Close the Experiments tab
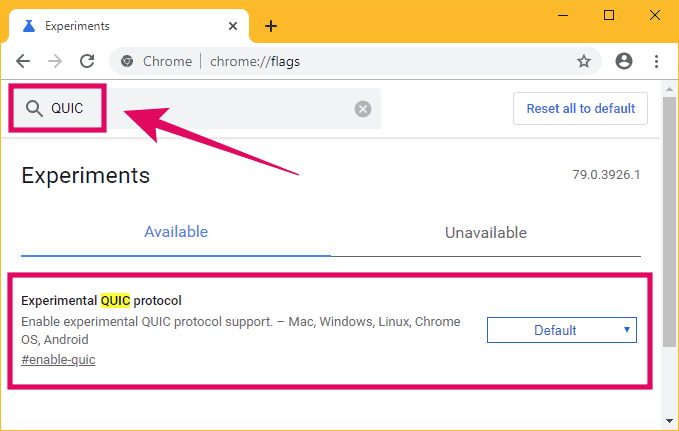The height and width of the screenshot is (431, 679). 233,26
